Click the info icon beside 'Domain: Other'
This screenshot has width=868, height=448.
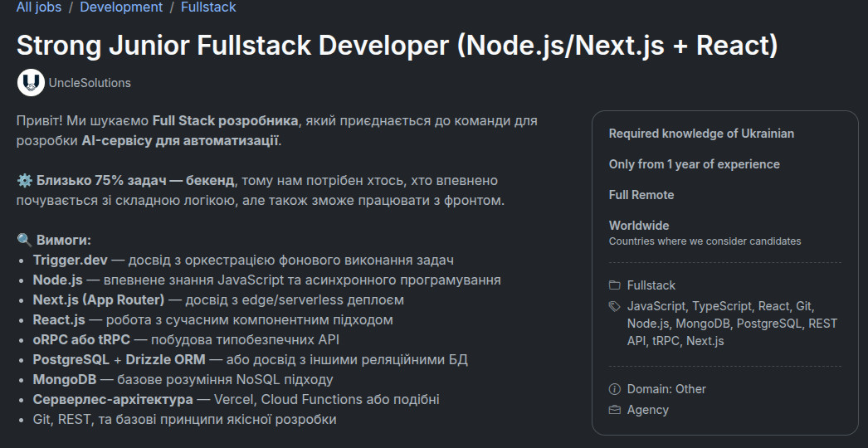click(x=614, y=389)
